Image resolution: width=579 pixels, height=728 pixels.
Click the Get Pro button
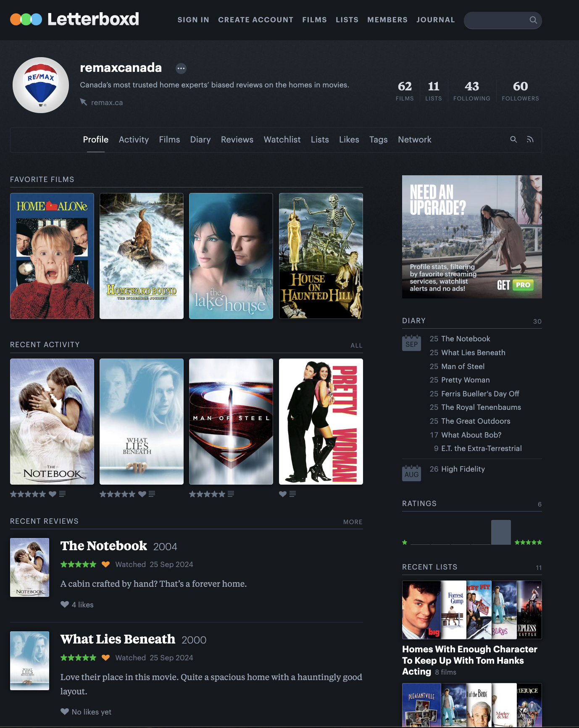coord(515,285)
